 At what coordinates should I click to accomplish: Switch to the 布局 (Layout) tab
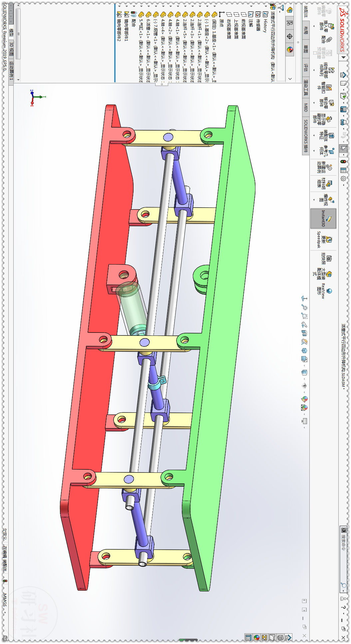coord(306,31)
